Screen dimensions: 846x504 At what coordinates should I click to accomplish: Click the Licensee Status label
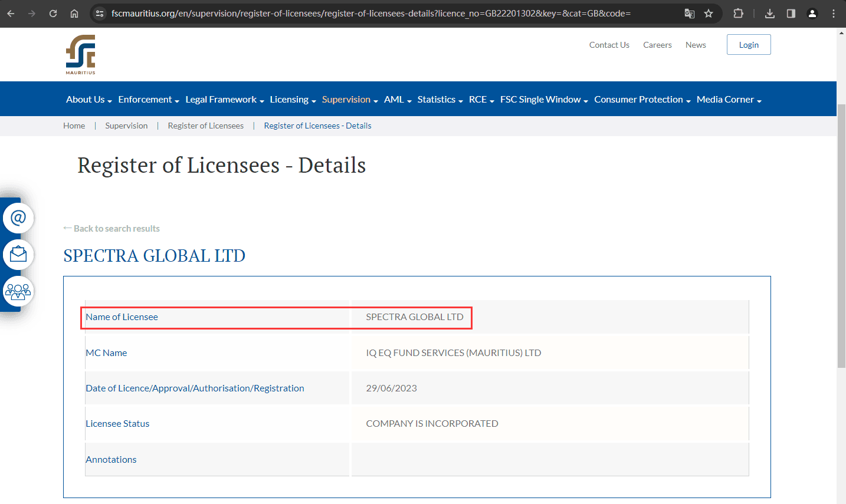pos(117,423)
